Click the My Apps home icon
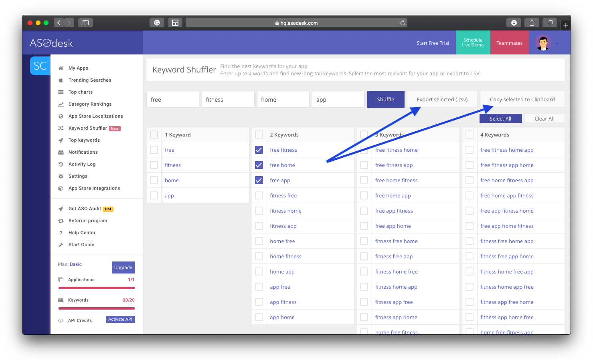This screenshot has width=593, height=364. [x=61, y=68]
